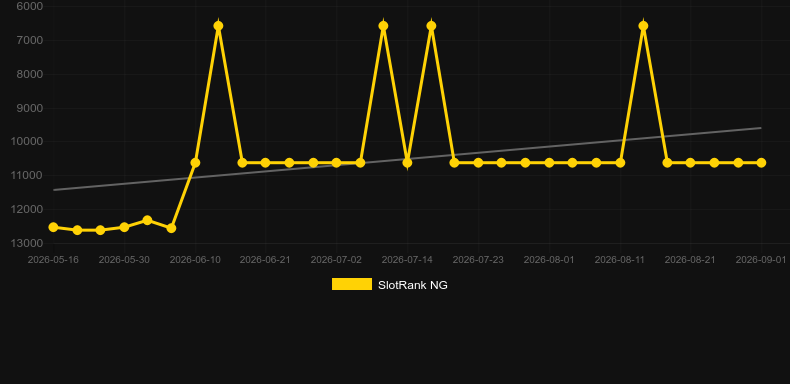The width and height of the screenshot is (790, 384).
Task: Click the 10000 y-axis label
Action: pos(27,142)
